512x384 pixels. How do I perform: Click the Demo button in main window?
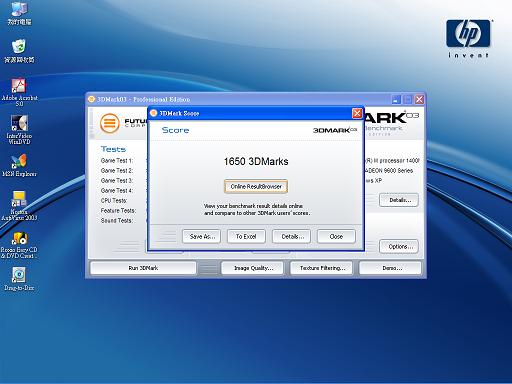[x=390, y=268]
